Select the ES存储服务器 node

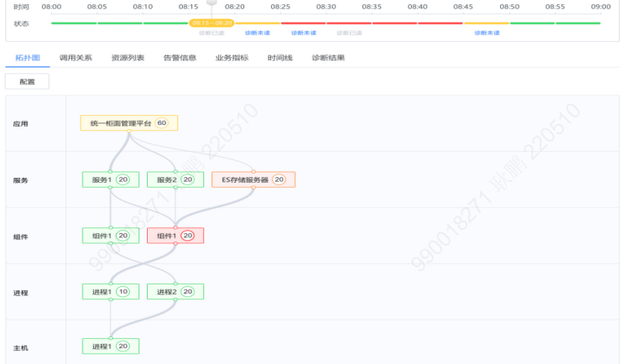(253, 179)
